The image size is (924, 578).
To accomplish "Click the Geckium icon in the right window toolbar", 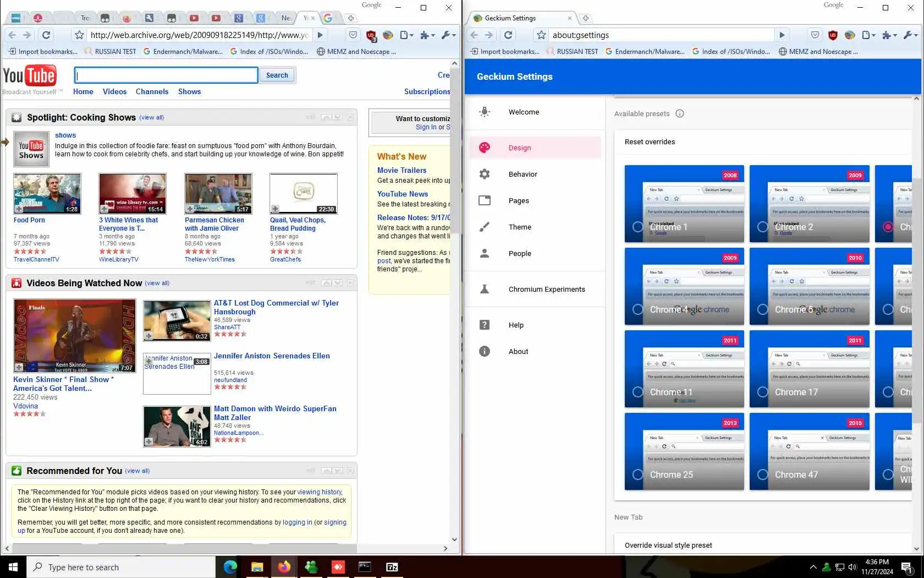I will [850, 35].
